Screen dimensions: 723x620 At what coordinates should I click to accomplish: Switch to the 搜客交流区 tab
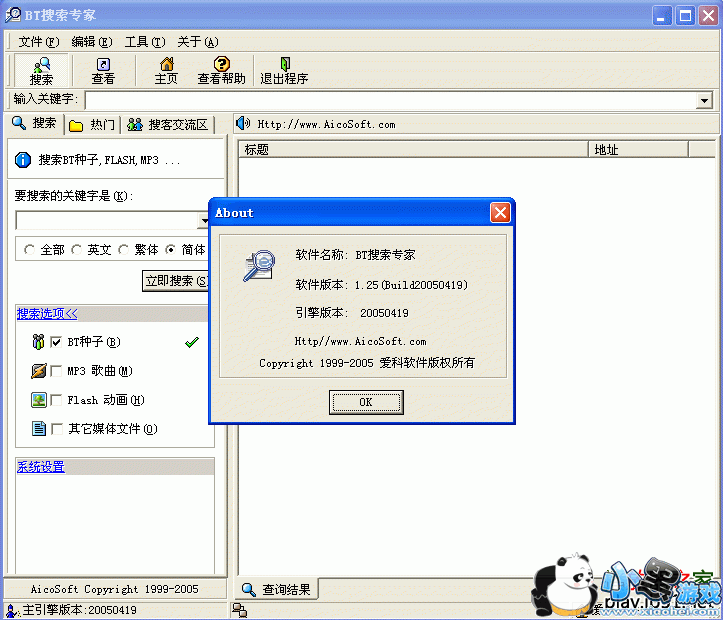point(168,125)
